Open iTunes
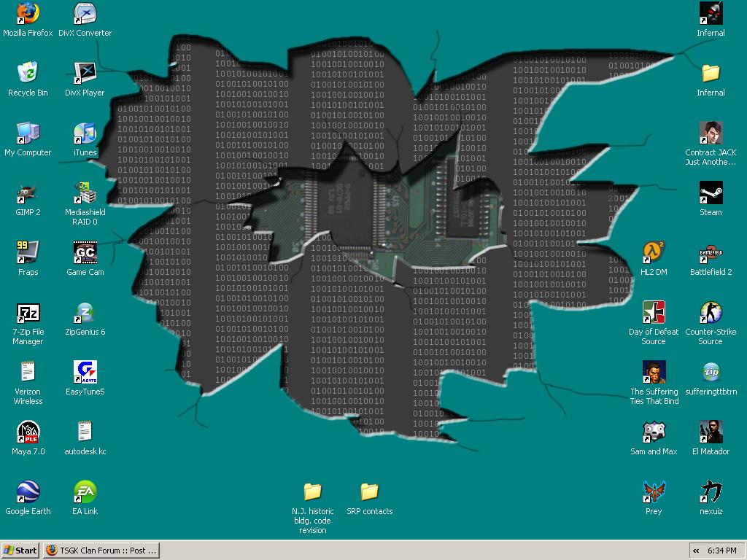 coord(84,134)
